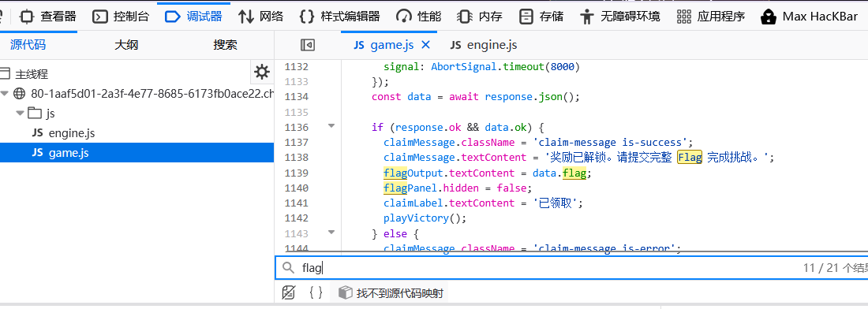868x309 pixels.
Task: Click the Max HacKBar lock icon
Action: (x=768, y=17)
